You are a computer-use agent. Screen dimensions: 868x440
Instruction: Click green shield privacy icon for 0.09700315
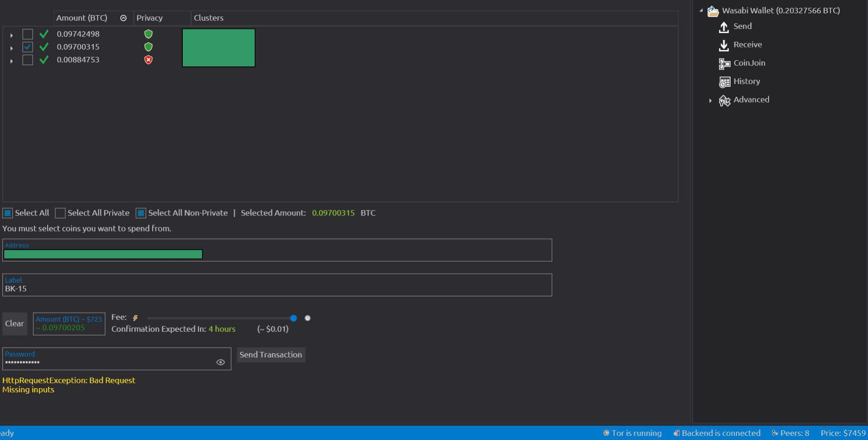click(148, 47)
